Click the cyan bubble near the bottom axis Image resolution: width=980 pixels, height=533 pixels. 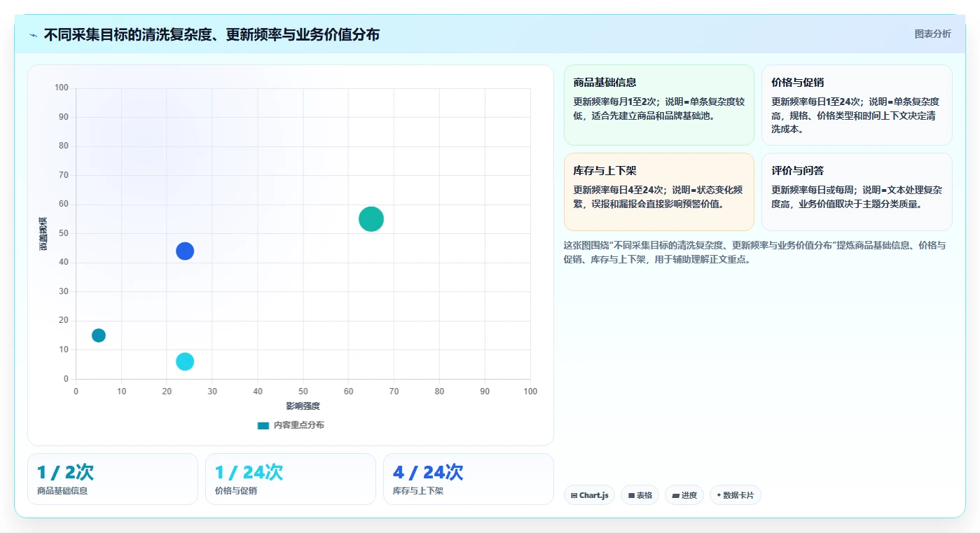point(185,361)
